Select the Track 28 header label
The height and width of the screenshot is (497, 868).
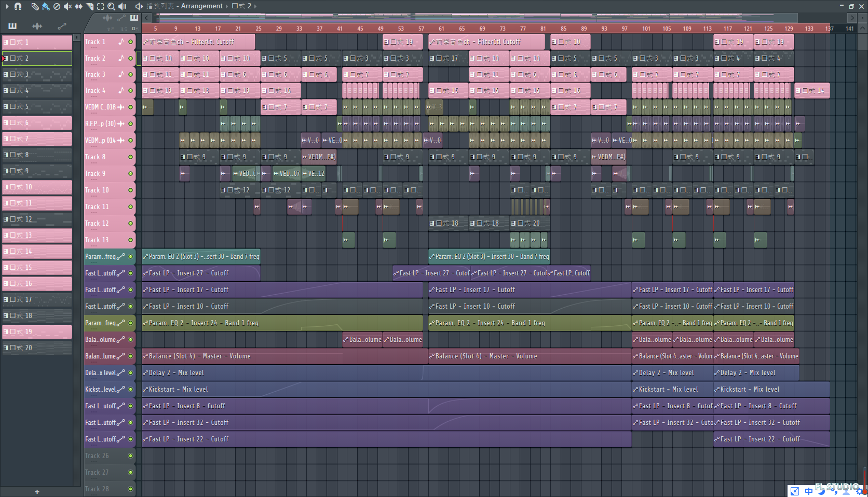(97, 489)
